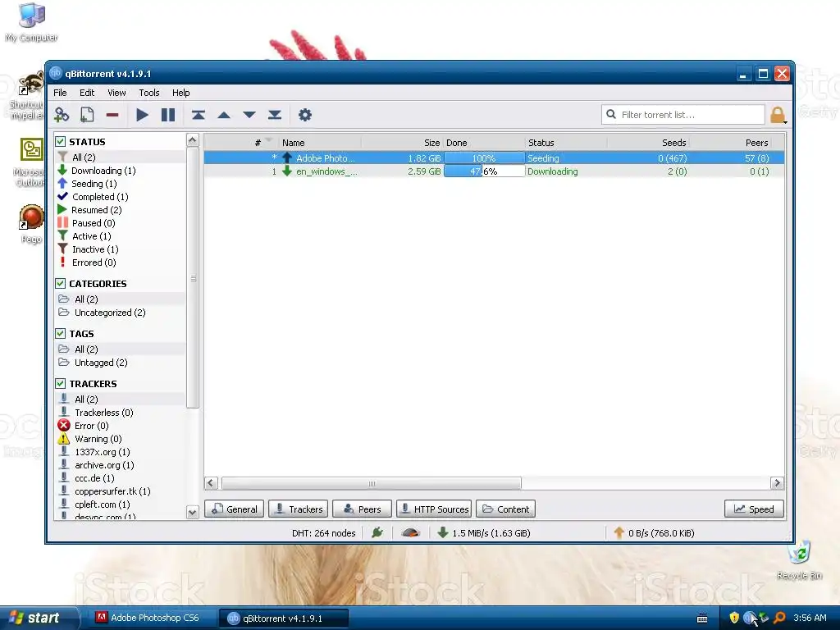This screenshot has width=840, height=630.
Task: Open the File menu
Action: click(x=60, y=93)
